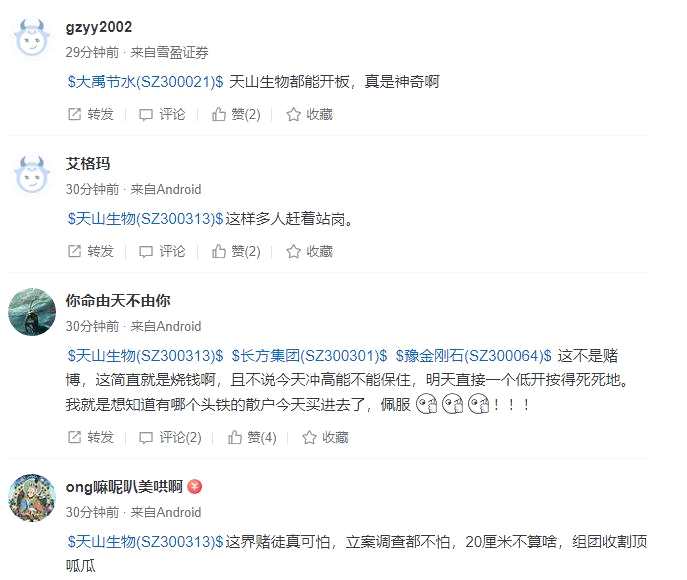The width and height of the screenshot is (687, 580).
Task: Open gzyy2002 user profile name
Action: point(99,27)
